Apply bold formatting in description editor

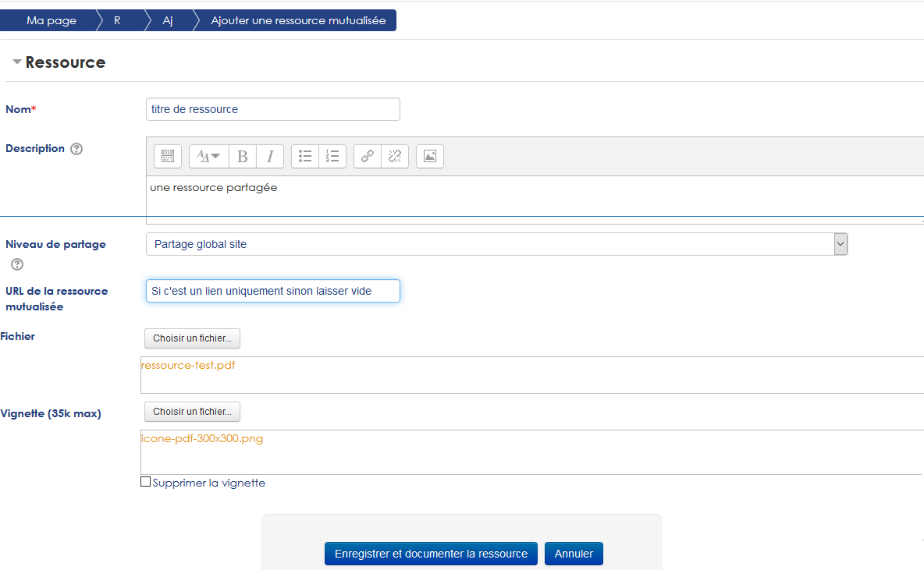pyautogui.click(x=242, y=156)
